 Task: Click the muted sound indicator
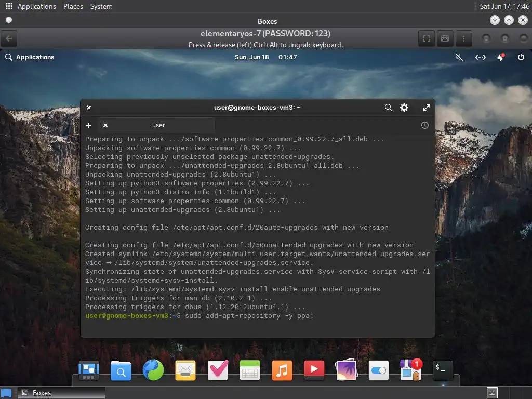(459, 57)
